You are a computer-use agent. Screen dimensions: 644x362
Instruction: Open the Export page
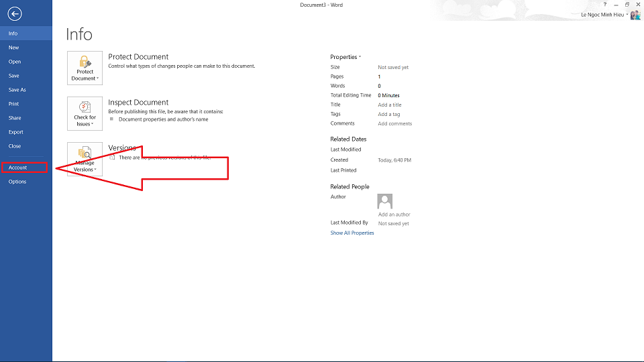point(26,132)
